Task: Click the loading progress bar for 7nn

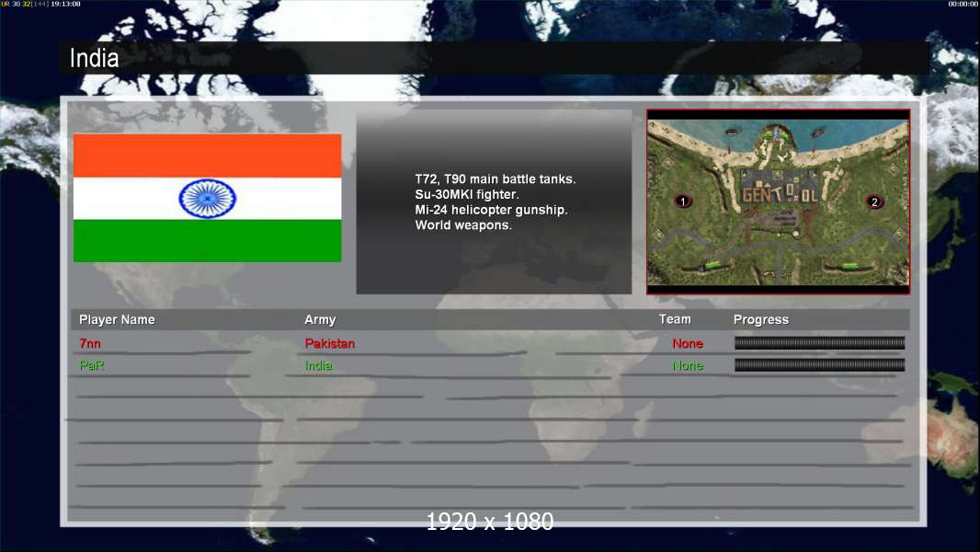Action: point(819,342)
